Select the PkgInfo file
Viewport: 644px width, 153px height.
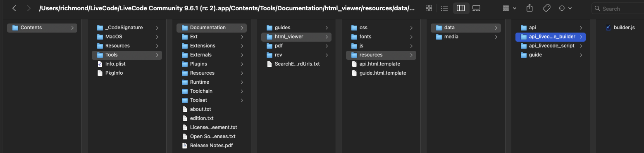pos(127,73)
